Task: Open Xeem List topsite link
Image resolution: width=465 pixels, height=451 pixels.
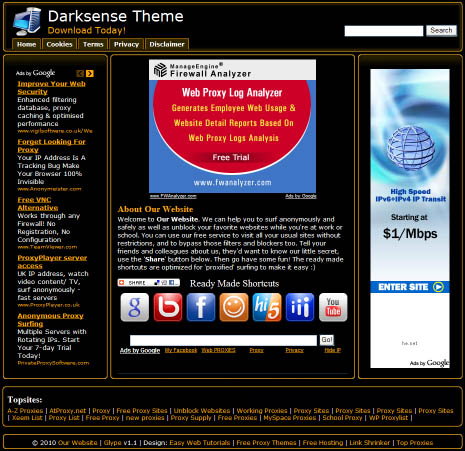Action: pyautogui.click(x=27, y=418)
